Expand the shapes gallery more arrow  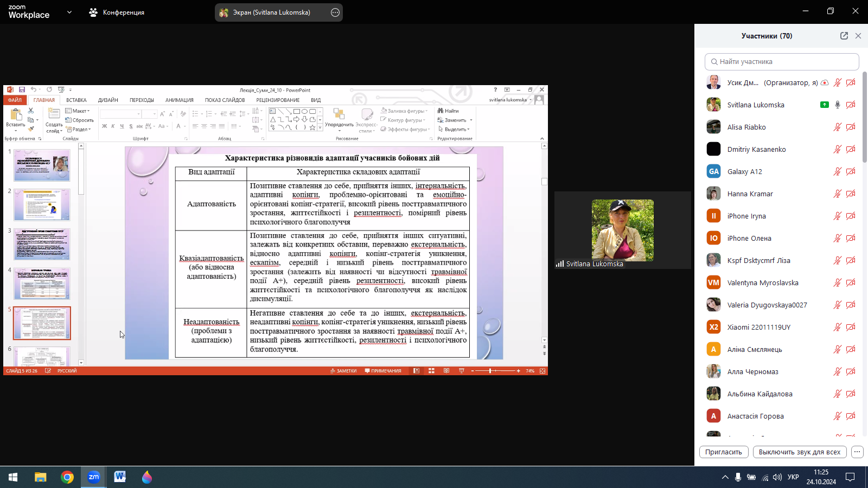coord(320,128)
